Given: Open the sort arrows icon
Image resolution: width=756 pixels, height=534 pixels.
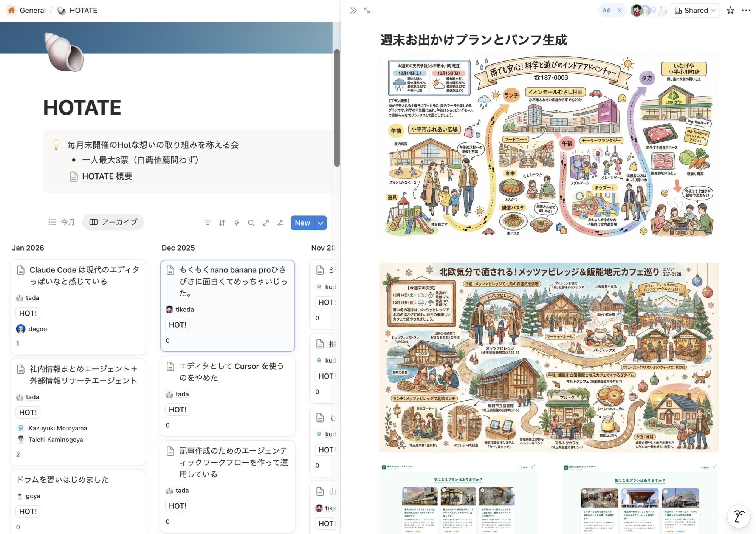Looking at the screenshot, I should point(222,223).
